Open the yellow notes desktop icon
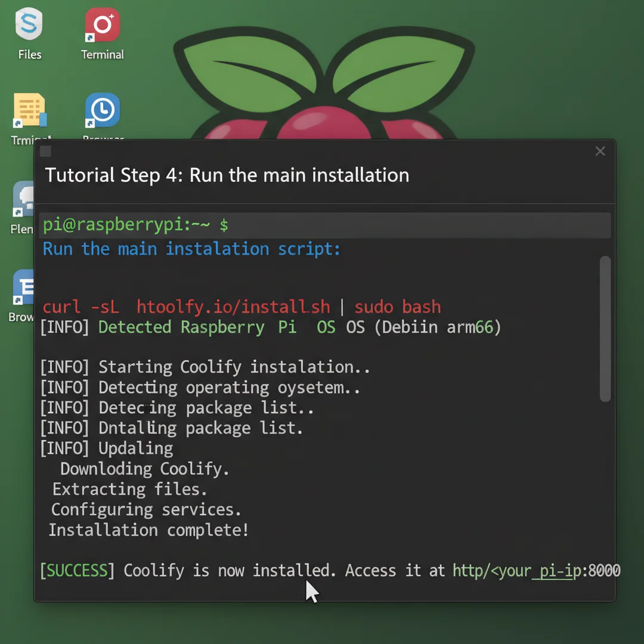 point(30,110)
